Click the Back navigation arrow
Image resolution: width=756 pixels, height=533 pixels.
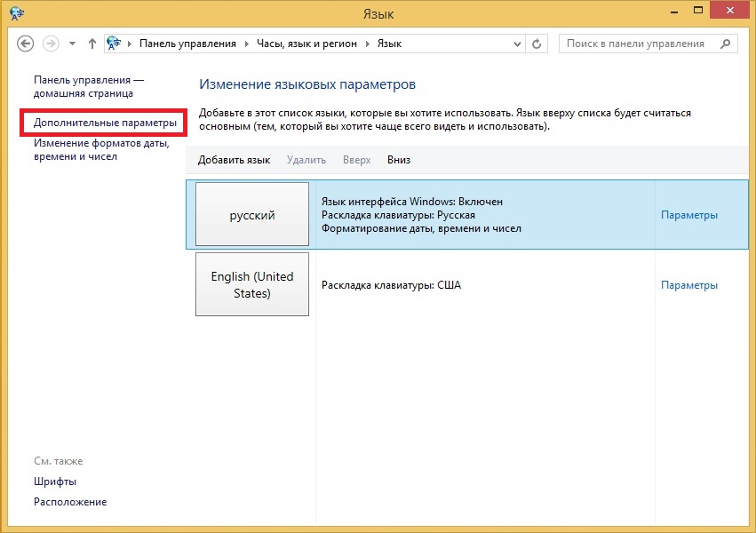(25, 44)
